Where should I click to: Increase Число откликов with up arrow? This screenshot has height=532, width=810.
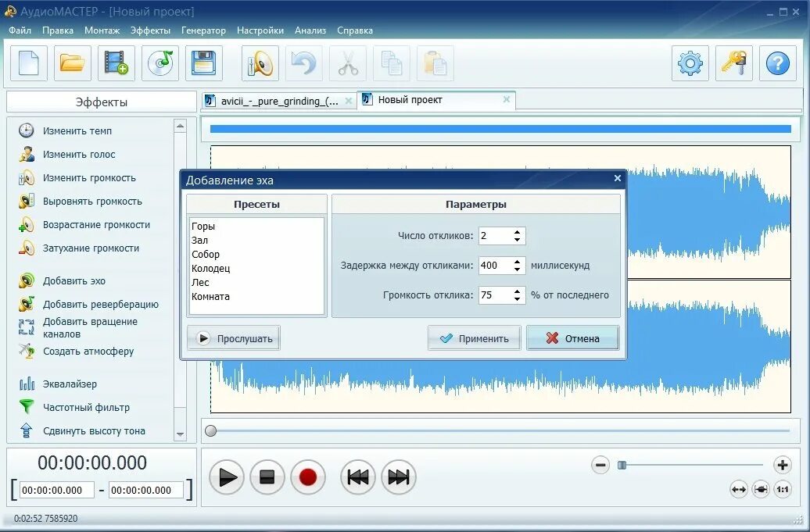click(517, 232)
